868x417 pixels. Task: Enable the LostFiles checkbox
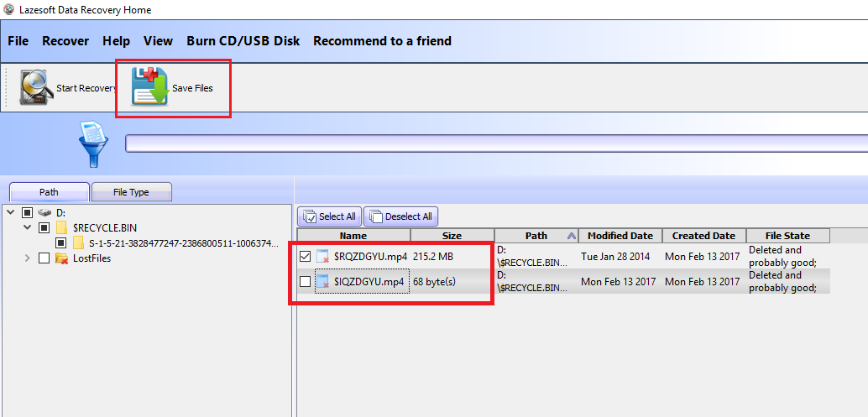coord(44,258)
